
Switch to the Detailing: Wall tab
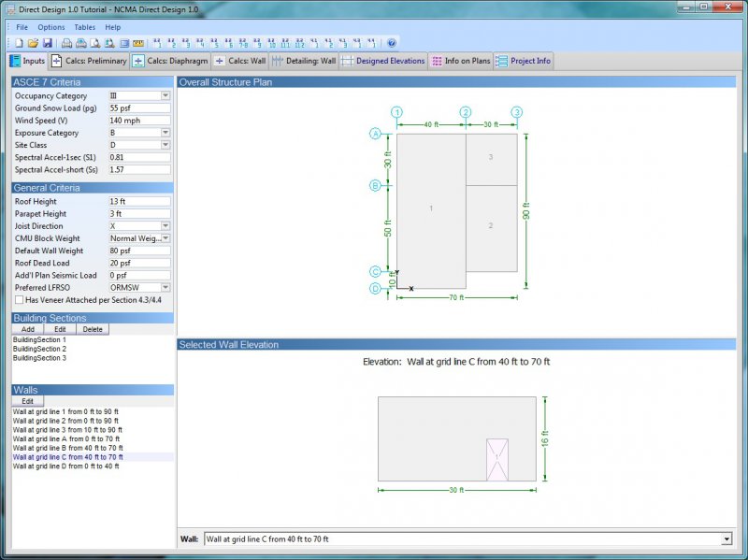click(x=304, y=61)
